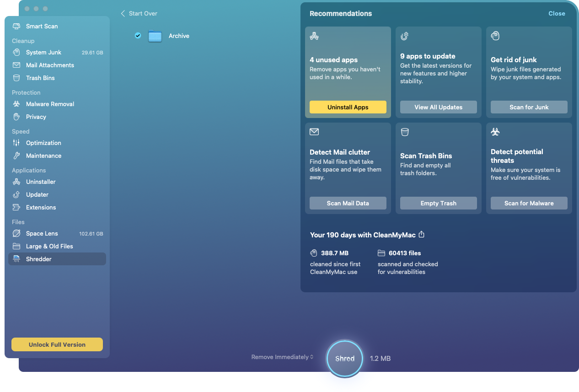Open the Privacy module

pos(57,117)
